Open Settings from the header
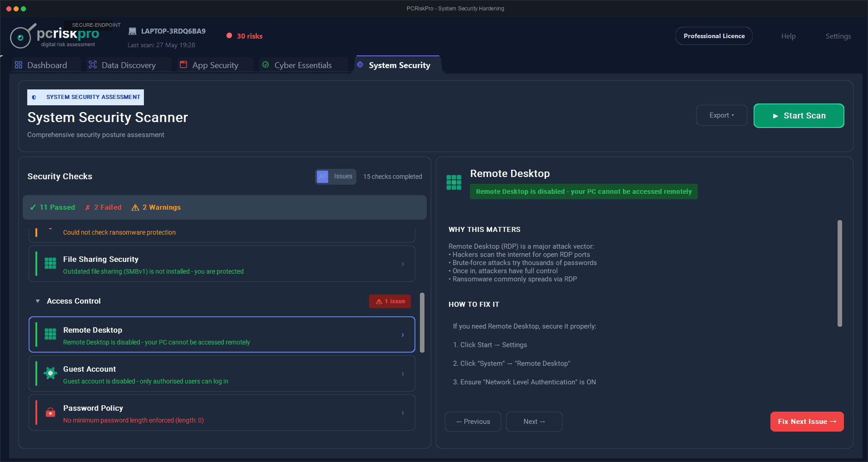Viewport: 868px width, 462px height. [x=838, y=36]
